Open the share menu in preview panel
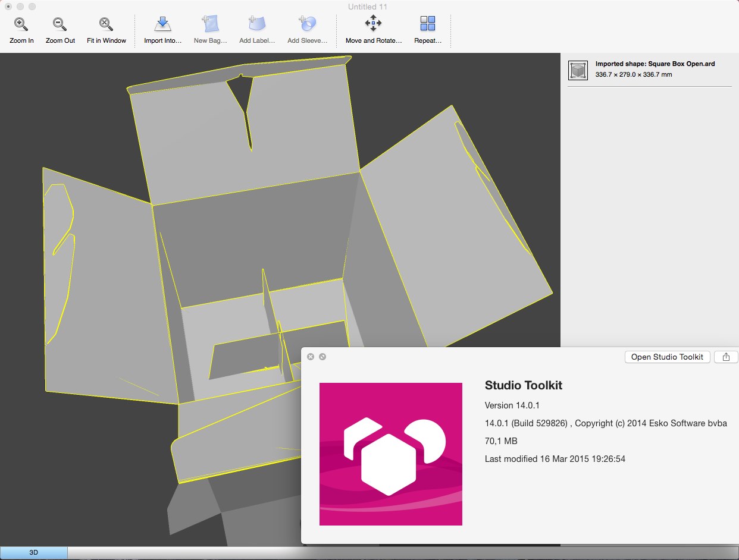 coord(726,357)
